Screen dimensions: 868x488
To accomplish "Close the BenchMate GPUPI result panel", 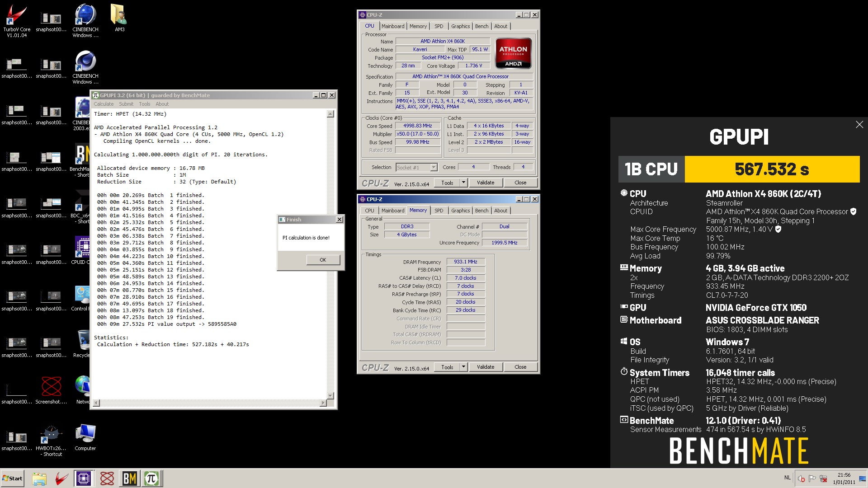I will pyautogui.click(x=859, y=125).
